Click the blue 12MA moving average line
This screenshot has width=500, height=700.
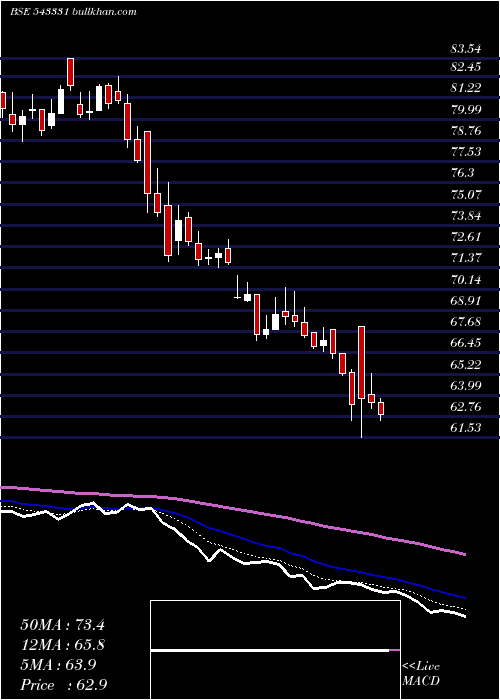coord(232,534)
